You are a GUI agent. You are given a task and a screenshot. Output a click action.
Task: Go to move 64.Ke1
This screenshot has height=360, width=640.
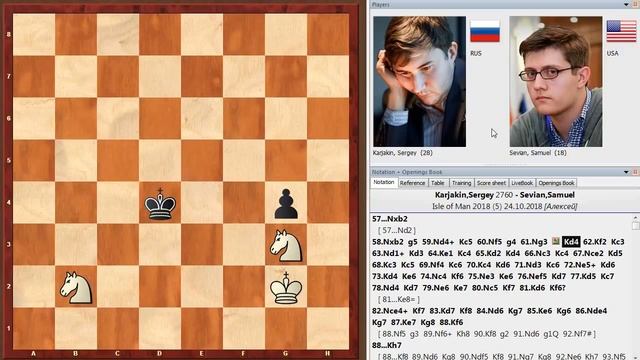click(441, 253)
